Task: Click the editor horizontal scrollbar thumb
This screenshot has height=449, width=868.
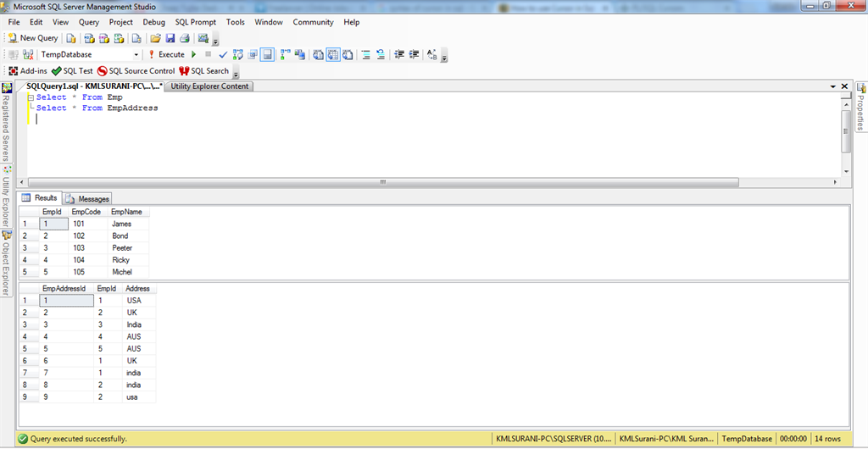Action: [382, 182]
